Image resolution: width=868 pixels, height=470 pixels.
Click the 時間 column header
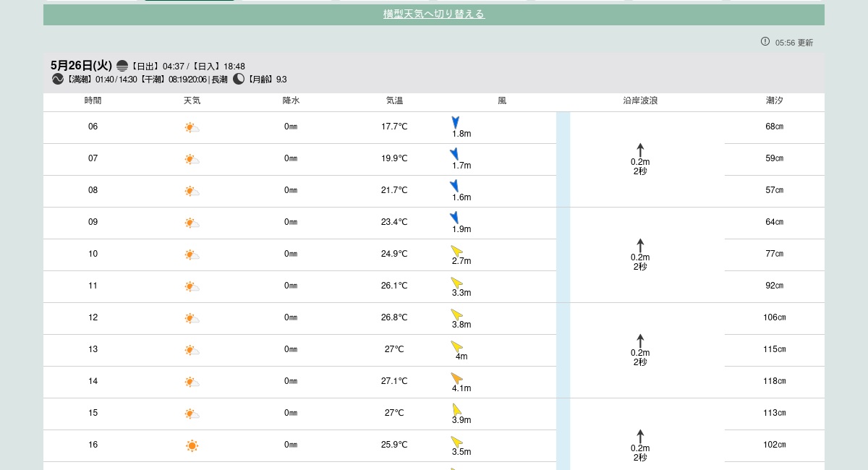(x=93, y=101)
